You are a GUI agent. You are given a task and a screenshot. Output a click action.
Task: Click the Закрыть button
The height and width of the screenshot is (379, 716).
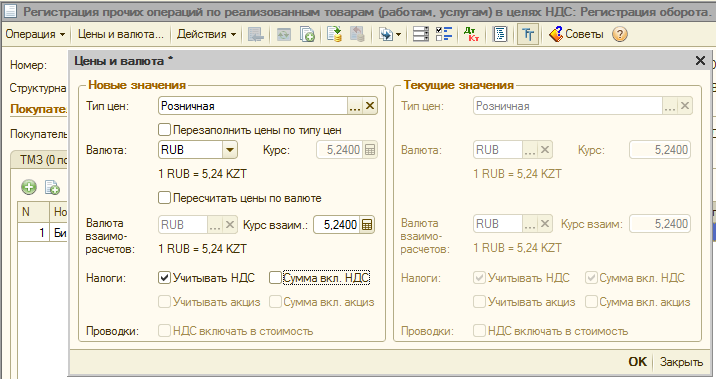pos(681,362)
